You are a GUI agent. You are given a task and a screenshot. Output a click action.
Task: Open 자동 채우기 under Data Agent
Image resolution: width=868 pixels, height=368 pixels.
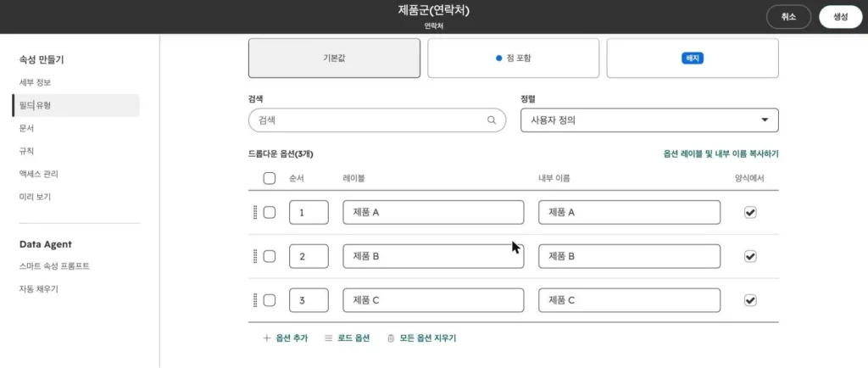pyautogui.click(x=39, y=288)
